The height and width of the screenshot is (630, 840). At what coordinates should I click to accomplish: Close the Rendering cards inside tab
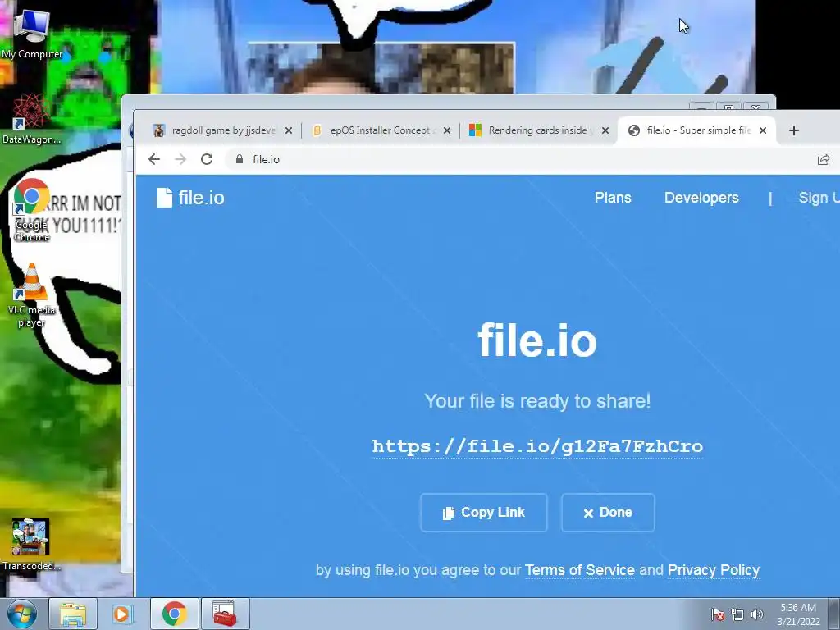pos(605,130)
